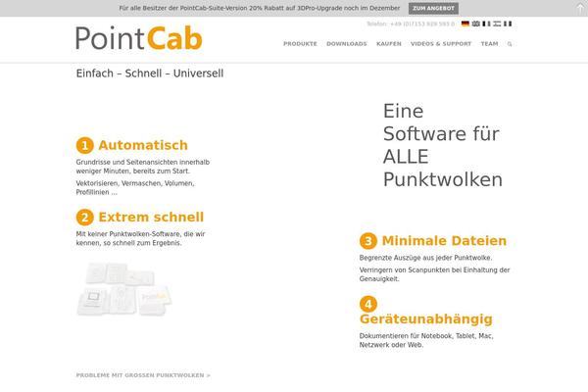Click 'Eine Software für ALLE Punktwolken' headline
The width and height of the screenshot is (588, 392).
443,145
